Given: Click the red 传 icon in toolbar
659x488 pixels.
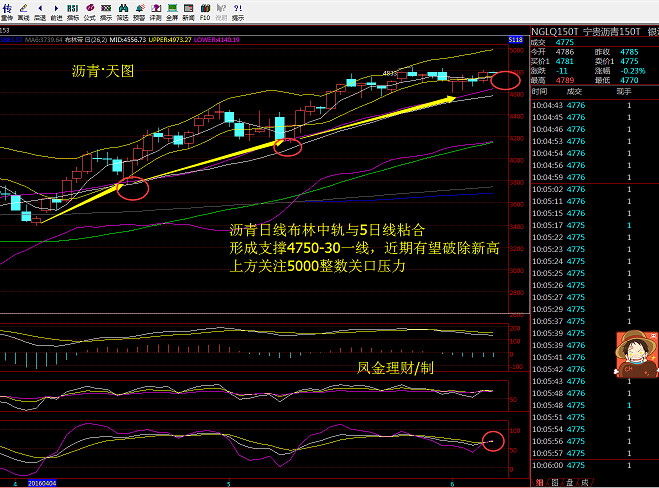Looking at the screenshot, I should point(7,11).
